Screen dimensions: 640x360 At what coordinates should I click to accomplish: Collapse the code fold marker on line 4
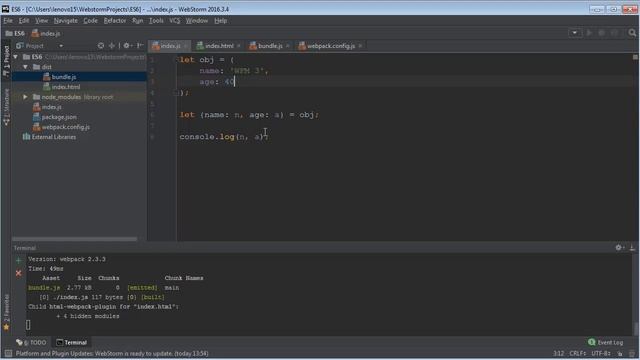tap(176, 93)
